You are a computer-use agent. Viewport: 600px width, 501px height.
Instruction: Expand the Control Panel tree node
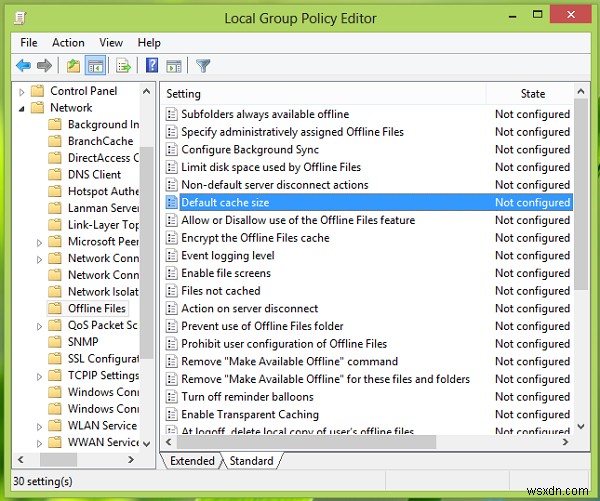click(22, 92)
